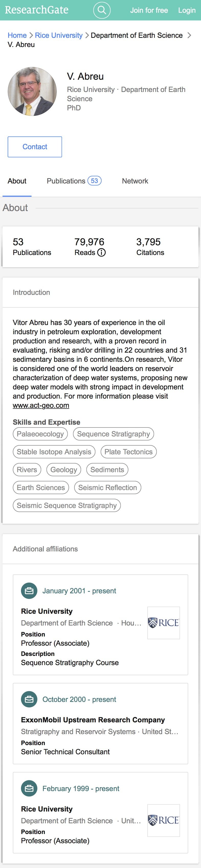
Task: Select the About tab
Action: click(x=17, y=181)
